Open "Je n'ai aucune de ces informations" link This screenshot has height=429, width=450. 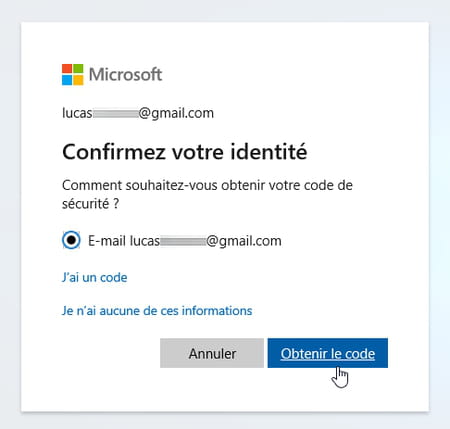coord(157,311)
